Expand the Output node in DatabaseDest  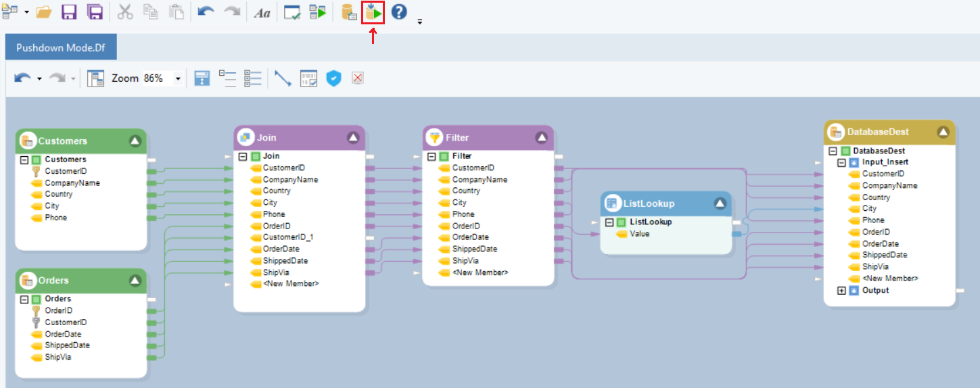841,291
